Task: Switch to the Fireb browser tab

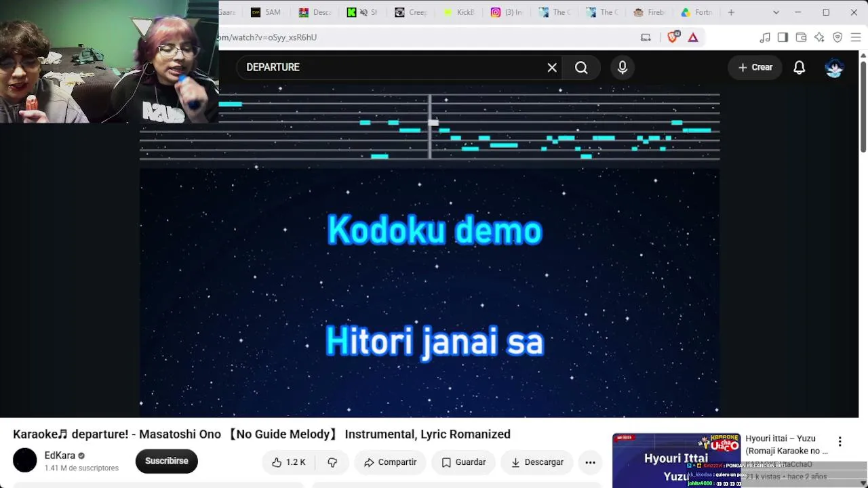Action: pos(650,12)
